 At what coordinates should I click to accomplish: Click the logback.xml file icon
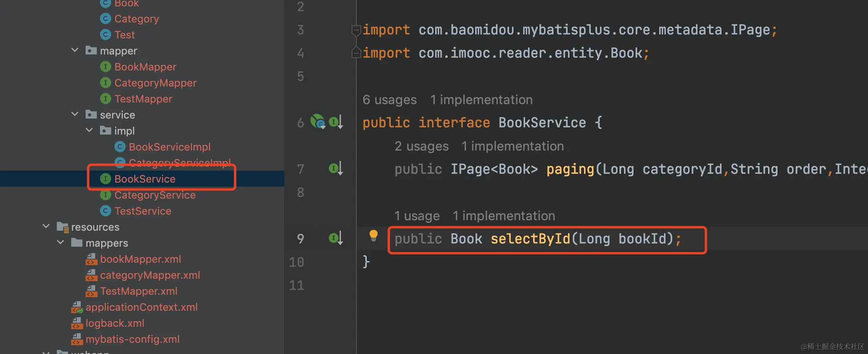coord(77,323)
